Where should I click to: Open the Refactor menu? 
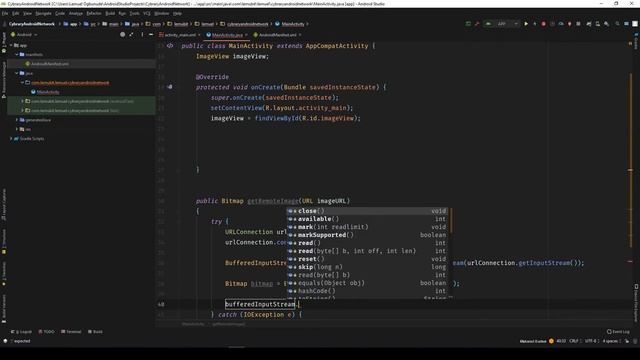pos(94,13)
